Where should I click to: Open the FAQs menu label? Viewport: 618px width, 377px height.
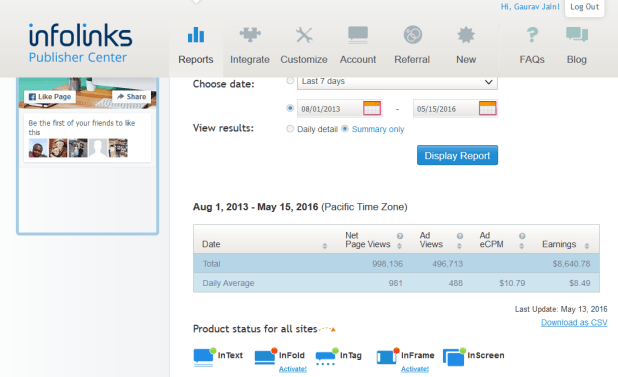point(532,59)
